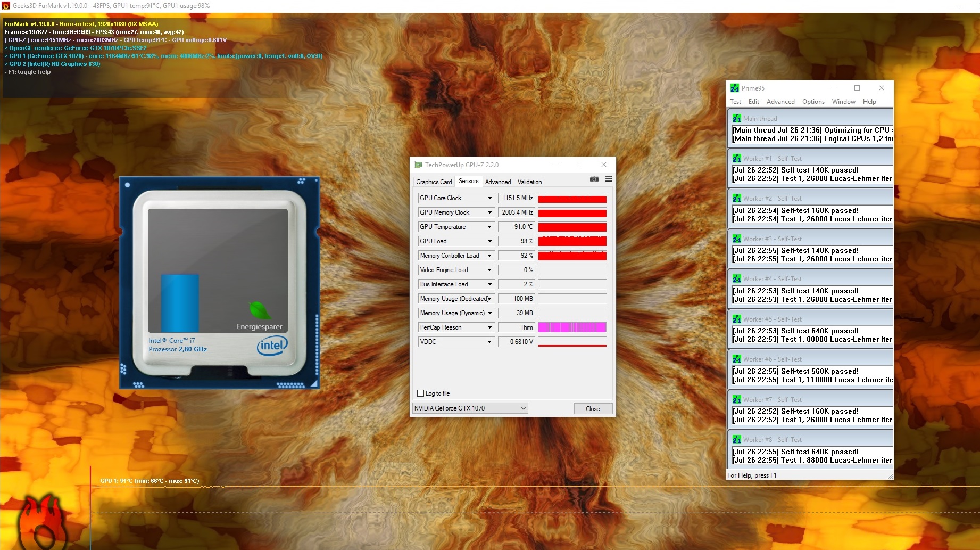The width and height of the screenshot is (980, 550).
Task: Open the VDDC sensor dropdown
Action: [x=489, y=342]
